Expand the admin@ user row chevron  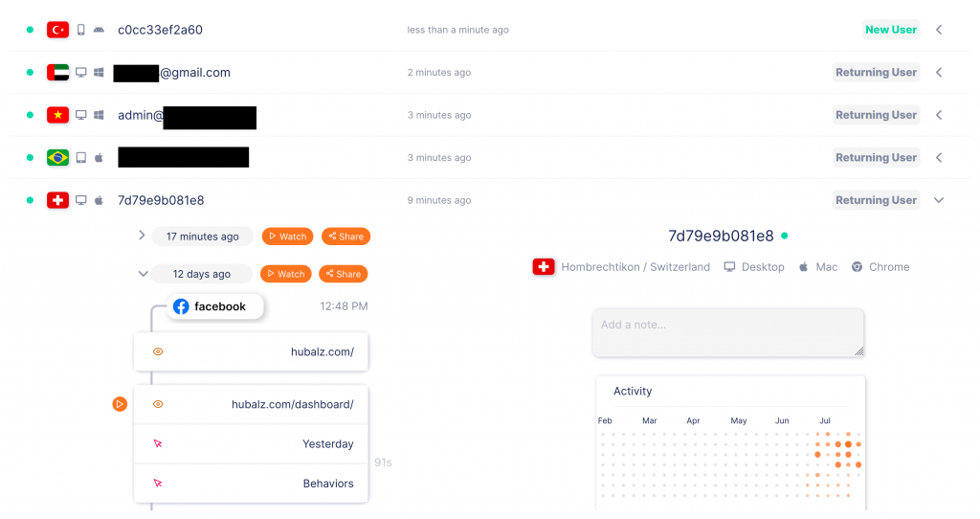939,115
